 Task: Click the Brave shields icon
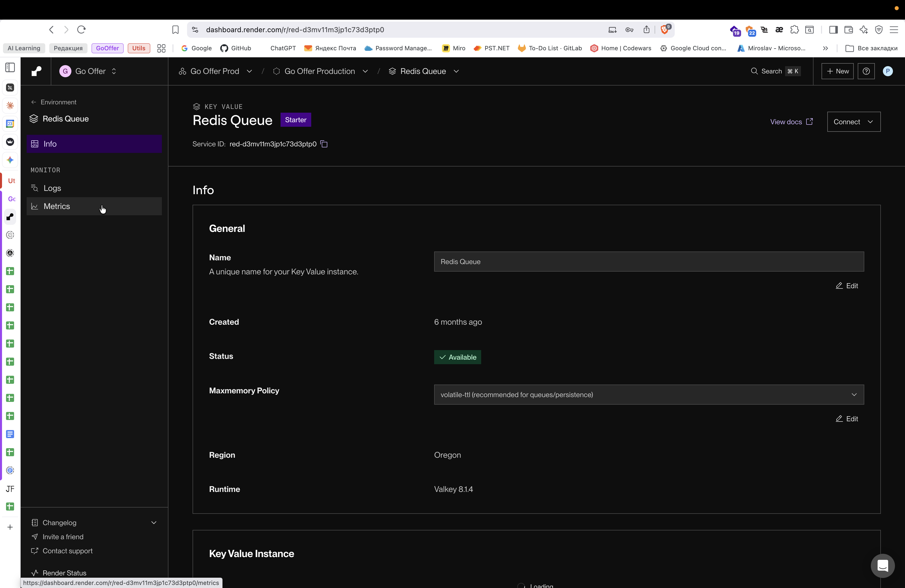665,30
